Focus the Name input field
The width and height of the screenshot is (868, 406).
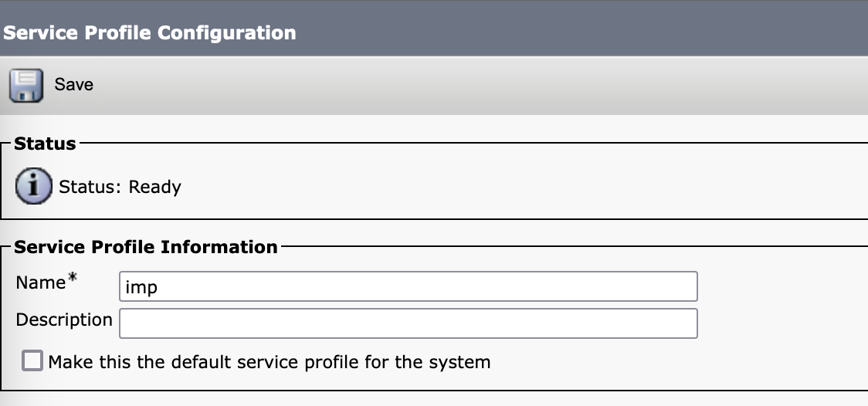pyautogui.click(x=408, y=286)
